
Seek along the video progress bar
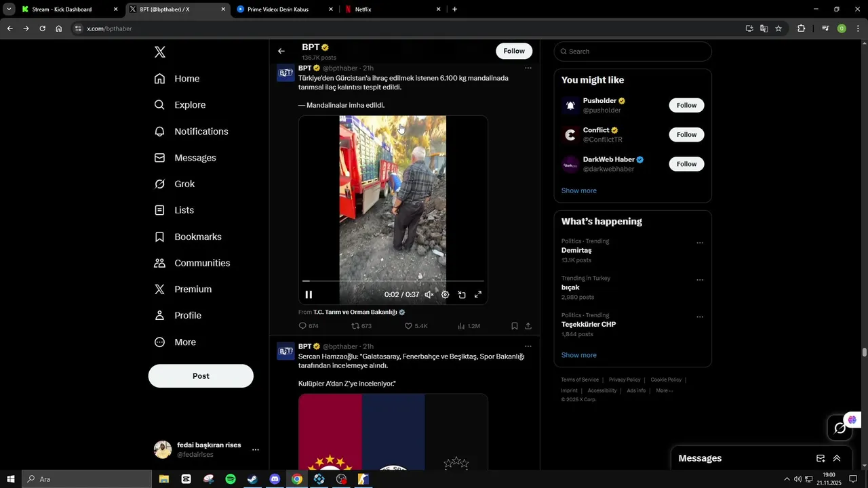coord(393,281)
